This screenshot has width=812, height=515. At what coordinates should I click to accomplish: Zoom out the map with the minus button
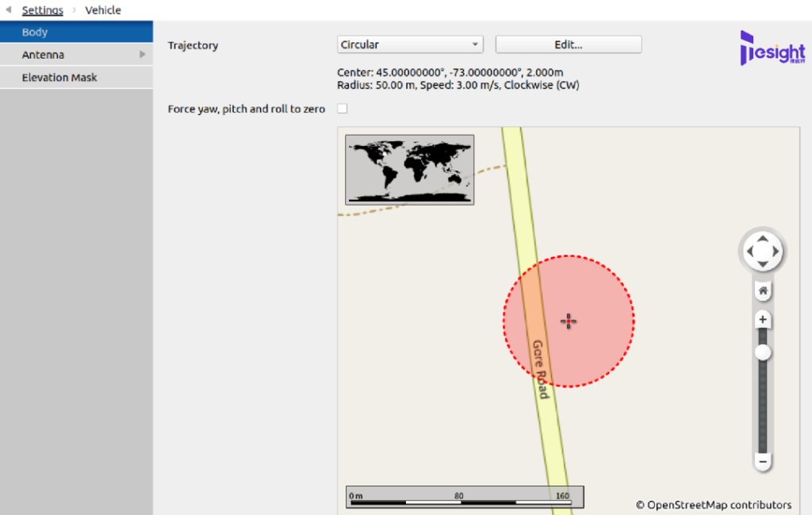pos(762,461)
